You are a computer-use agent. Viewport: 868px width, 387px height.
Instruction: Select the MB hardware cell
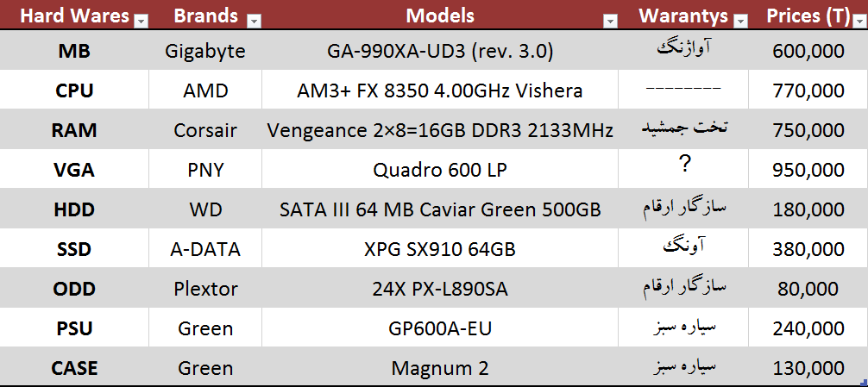coord(74,51)
